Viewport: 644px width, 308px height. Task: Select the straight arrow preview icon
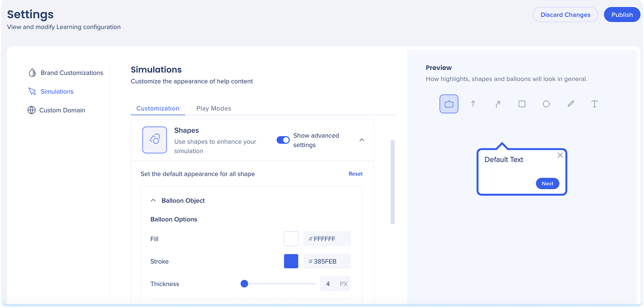473,104
